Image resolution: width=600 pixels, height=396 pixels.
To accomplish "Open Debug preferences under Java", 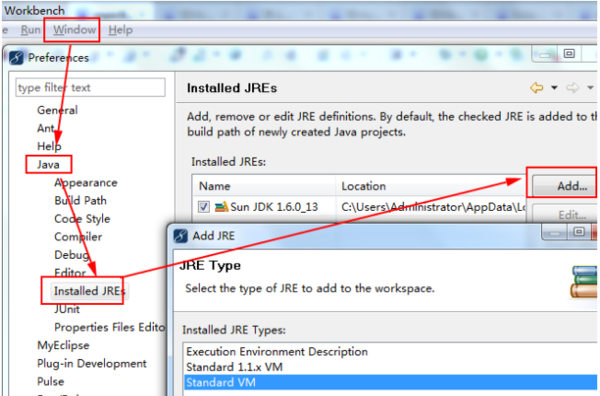I will pos(72,255).
